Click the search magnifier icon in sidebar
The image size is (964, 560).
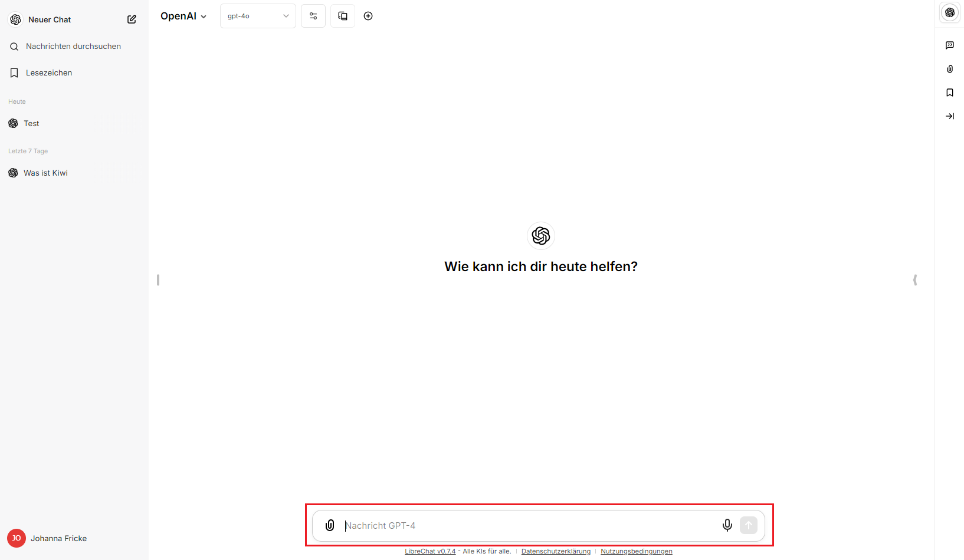click(14, 47)
